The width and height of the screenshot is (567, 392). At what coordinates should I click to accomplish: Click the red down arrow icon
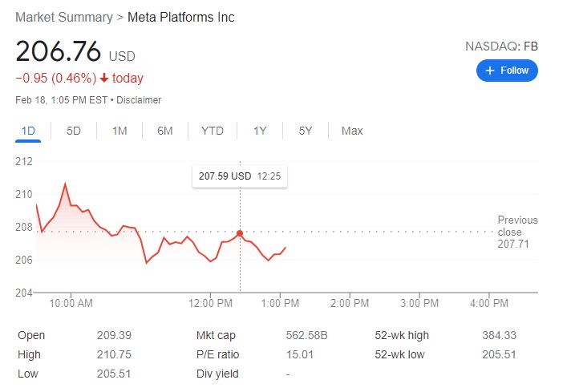coord(104,79)
